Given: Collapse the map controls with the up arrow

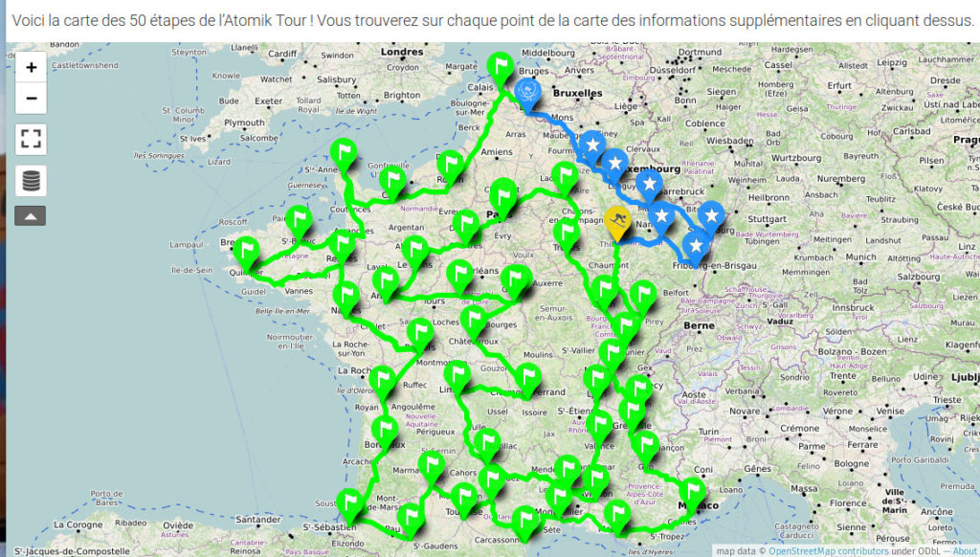Looking at the screenshot, I should (31, 216).
